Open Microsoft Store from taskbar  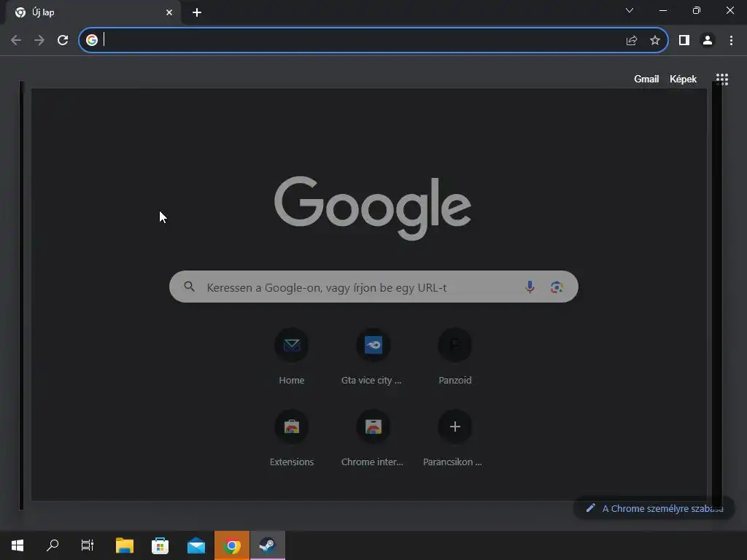(x=160, y=545)
